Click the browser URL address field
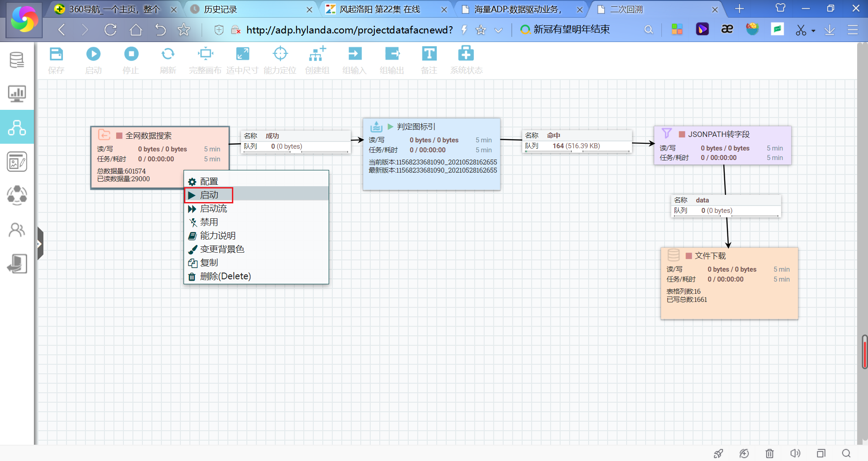This screenshot has height=461, width=868. tap(349, 30)
